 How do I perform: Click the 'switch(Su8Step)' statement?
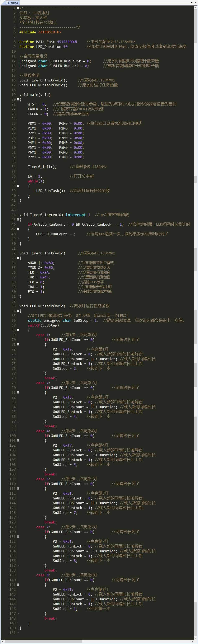(43, 325)
